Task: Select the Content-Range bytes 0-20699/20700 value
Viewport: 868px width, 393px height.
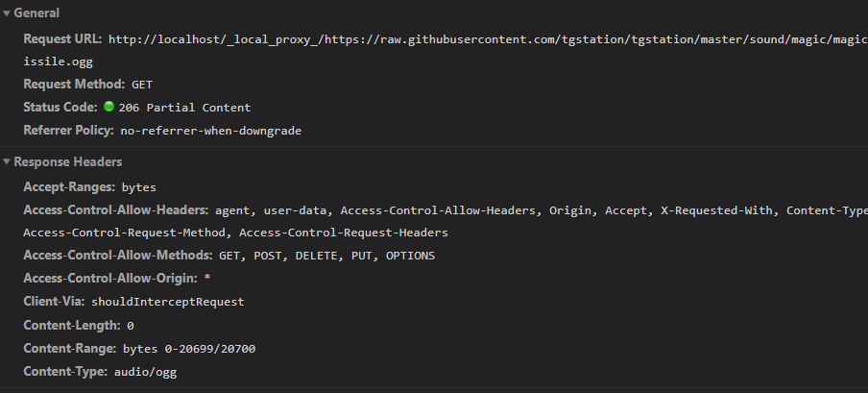Action: tap(189, 349)
